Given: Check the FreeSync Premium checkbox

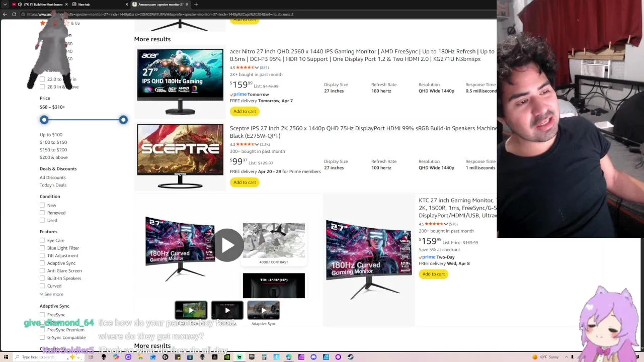Looking at the screenshot, I should (x=42, y=330).
